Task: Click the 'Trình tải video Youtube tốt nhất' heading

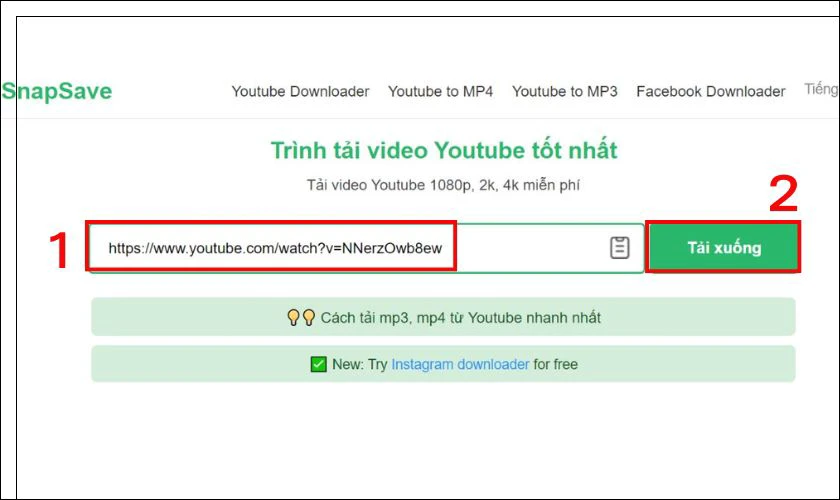Action: pos(444,150)
